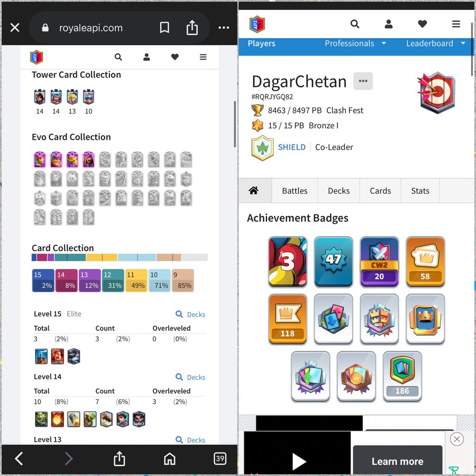Select the balloon 3 achievement badge
Screen dimensions: 476x476
[288, 262]
